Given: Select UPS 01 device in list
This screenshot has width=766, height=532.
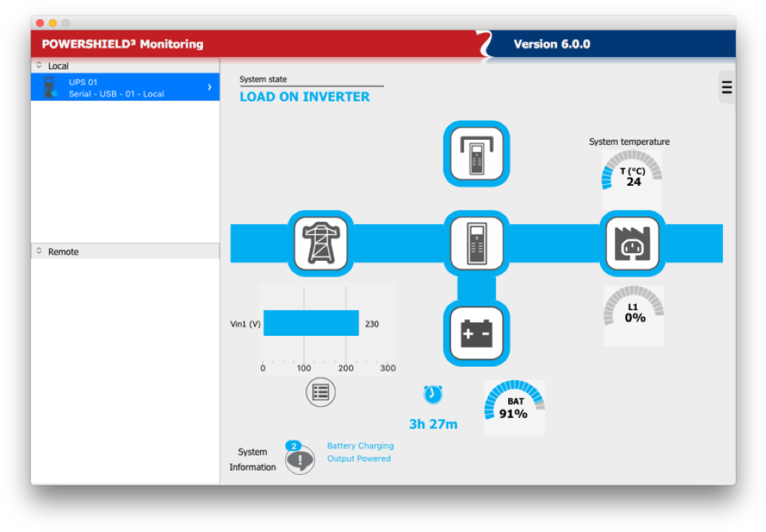Looking at the screenshot, I should coord(120,87).
